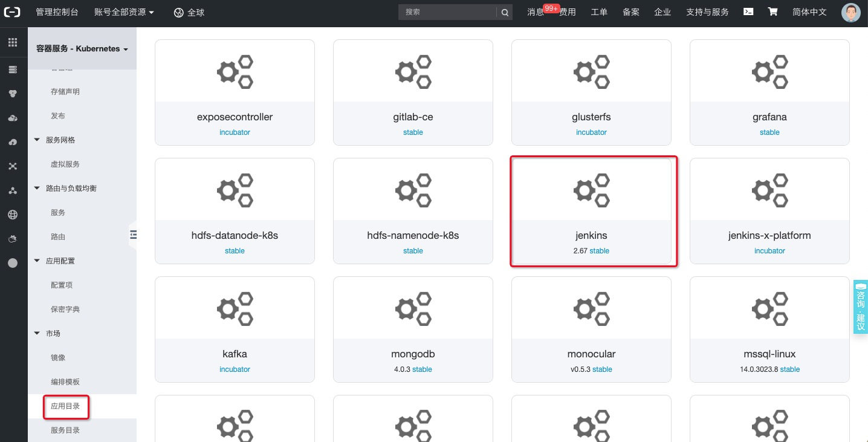Open the user avatar menu
Image resolution: width=868 pixels, height=442 pixels.
tap(851, 13)
